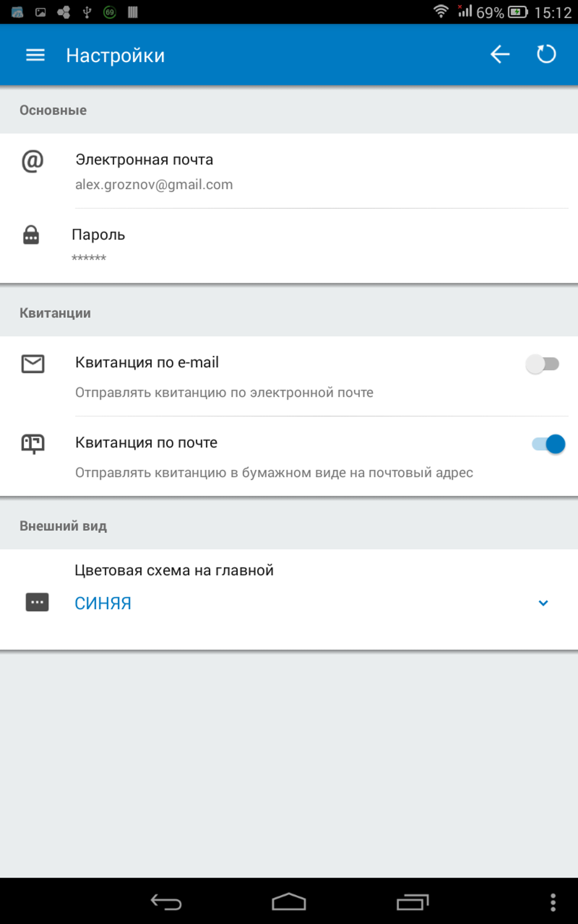
Task: Open the СИНЯЯ color scheme selector
Action: coord(103,604)
